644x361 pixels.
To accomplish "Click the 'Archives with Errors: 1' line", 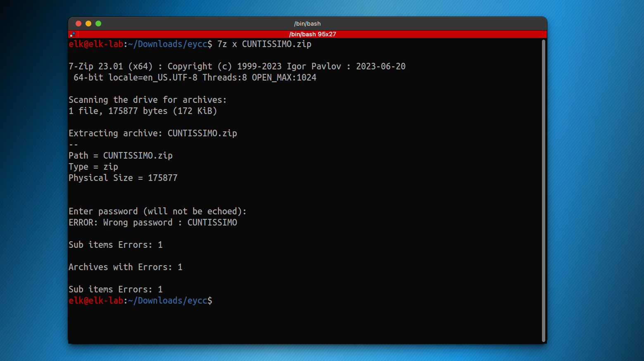I will click(125, 267).
